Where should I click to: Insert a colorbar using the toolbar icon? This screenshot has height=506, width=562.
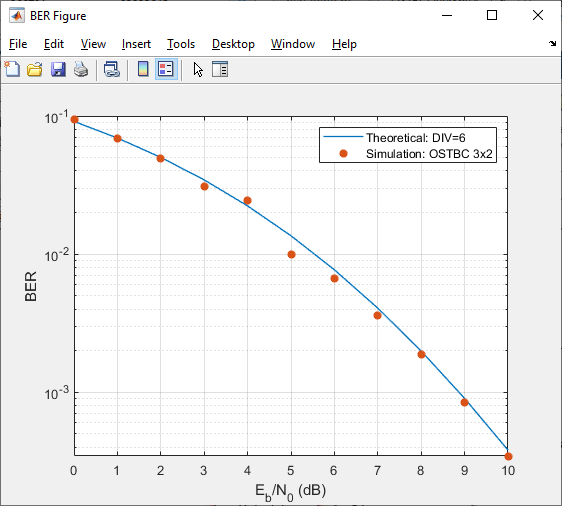point(143,69)
